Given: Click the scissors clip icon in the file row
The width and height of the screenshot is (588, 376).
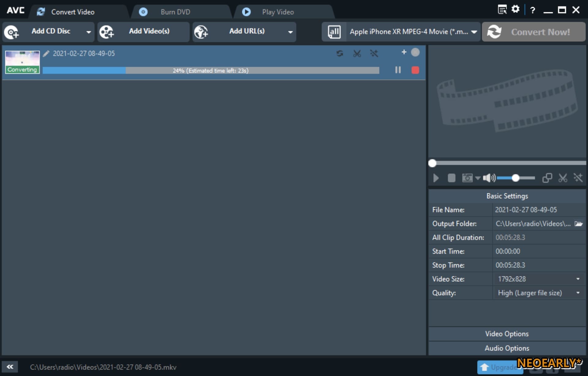Looking at the screenshot, I should pos(357,54).
